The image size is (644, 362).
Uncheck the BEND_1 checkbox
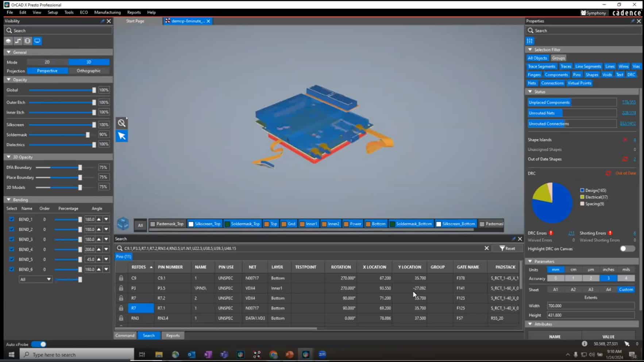click(12, 219)
